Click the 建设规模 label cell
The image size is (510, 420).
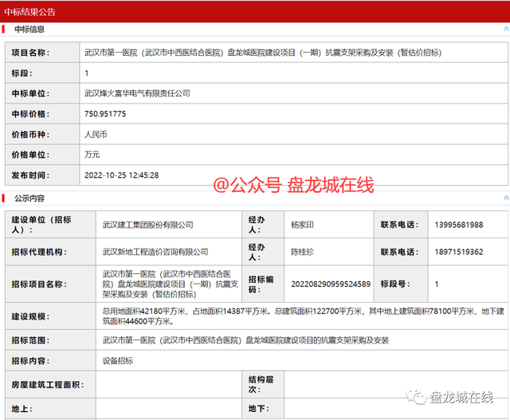click(50, 316)
